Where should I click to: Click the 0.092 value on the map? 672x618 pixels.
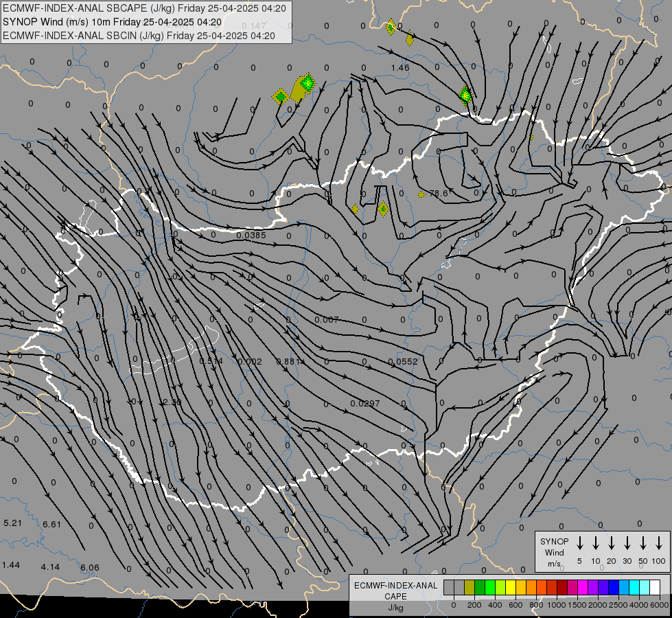click(x=249, y=362)
